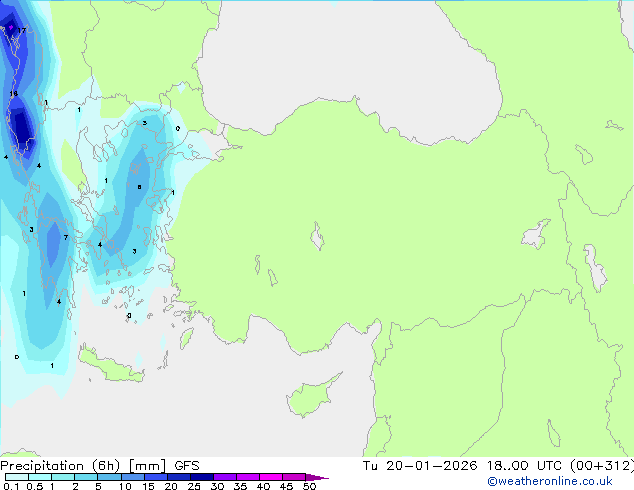This screenshot has height=490, width=634.
Task: Click the 5–10 mm legend color box
Action: click(x=109, y=477)
